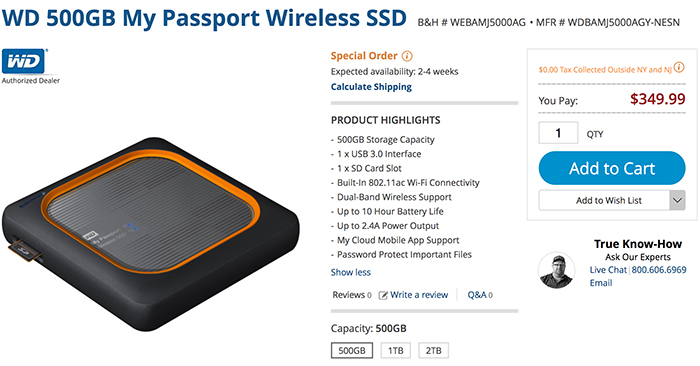Click the 800.606.6969 phone number
This screenshot has width=700, height=366.
pos(658,270)
